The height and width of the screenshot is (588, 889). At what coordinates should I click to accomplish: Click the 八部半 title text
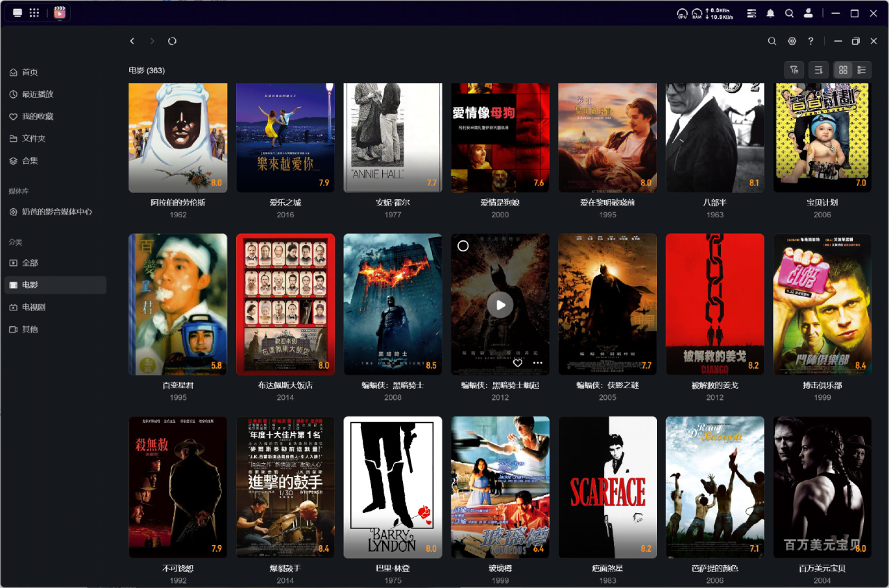tap(715, 203)
